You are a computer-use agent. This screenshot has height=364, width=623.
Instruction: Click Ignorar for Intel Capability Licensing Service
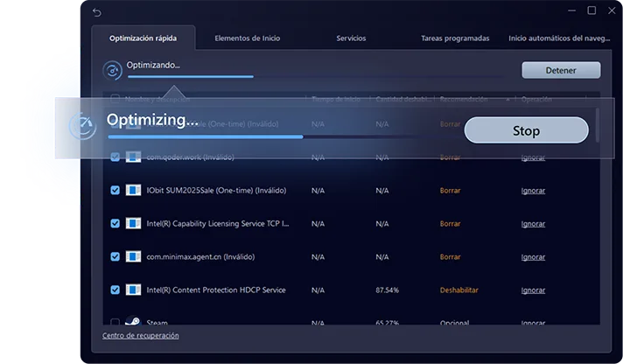533,224
